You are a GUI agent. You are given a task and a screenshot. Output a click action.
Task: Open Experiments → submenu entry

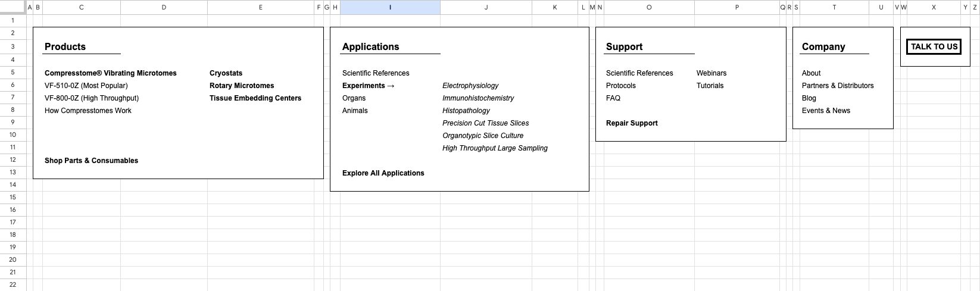(x=369, y=86)
